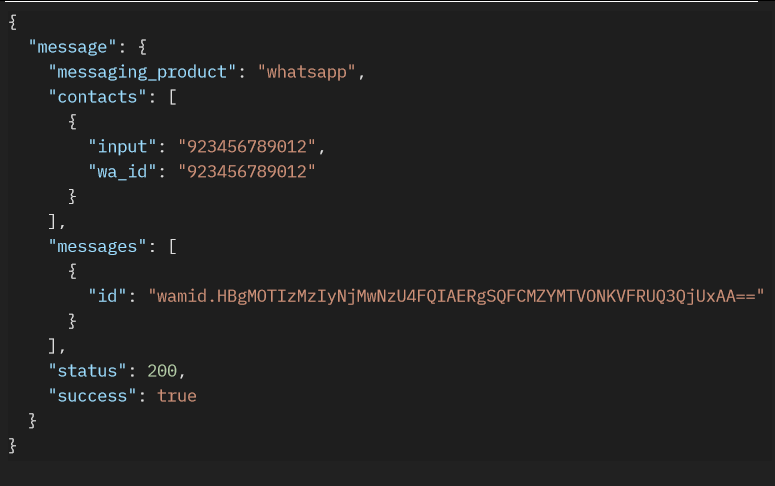Click the opening square bracket after "messages"
The height and width of the screenshot is (486, 775).
click(171, 246)
